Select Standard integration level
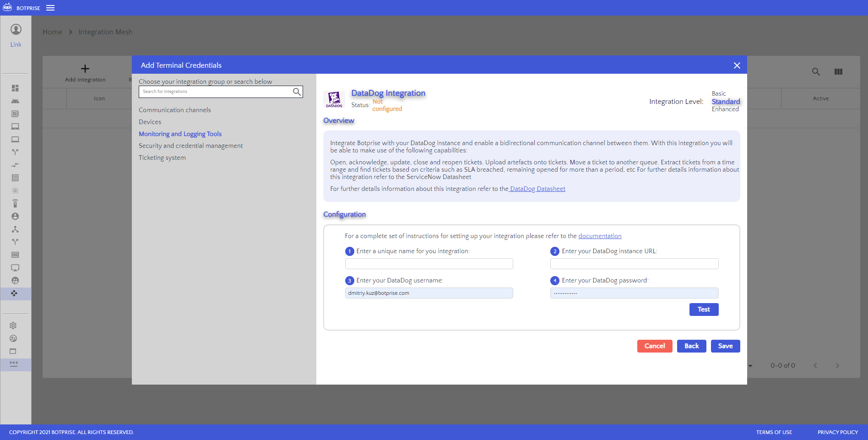This screenshot has height=440, width=868. coord(726,102)
